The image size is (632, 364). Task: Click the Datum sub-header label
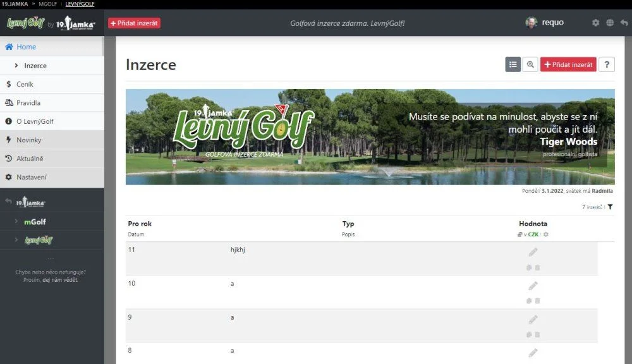[x=136, y=234]
